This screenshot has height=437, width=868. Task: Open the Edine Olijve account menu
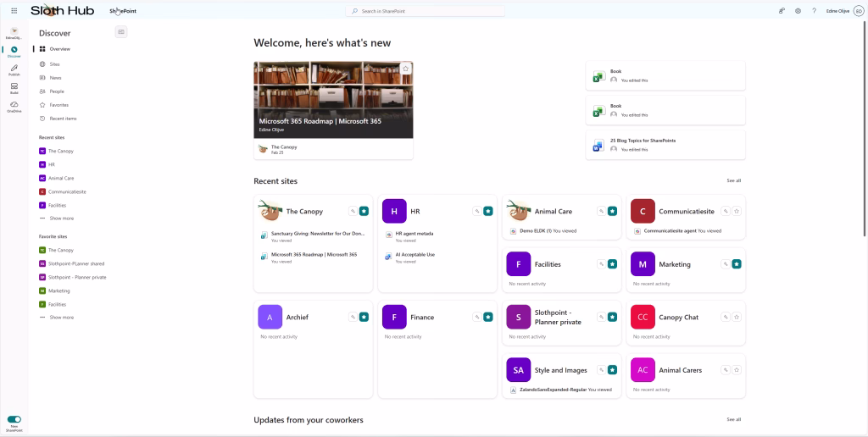click(x=858, y=11)
